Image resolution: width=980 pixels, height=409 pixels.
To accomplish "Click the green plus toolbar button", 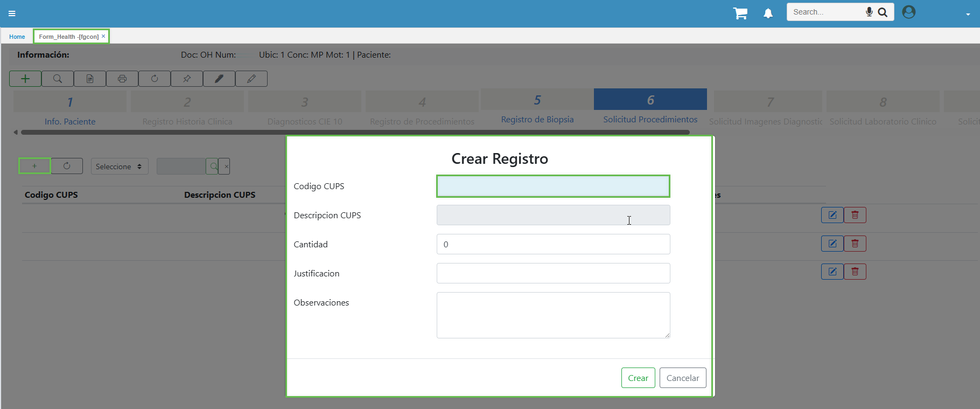I will coord(25,79).
